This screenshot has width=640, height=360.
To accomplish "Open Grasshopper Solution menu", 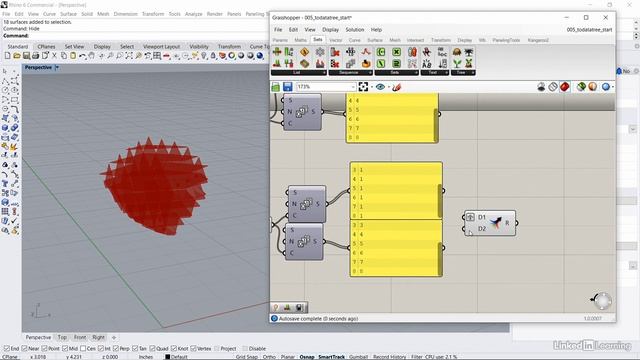I will [355, 30].
